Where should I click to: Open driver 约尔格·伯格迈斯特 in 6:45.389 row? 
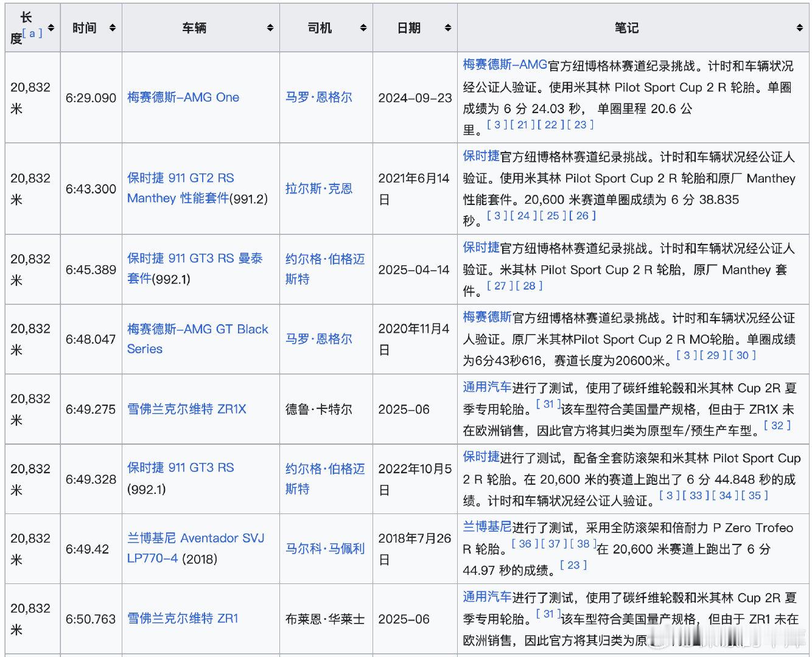325,269
